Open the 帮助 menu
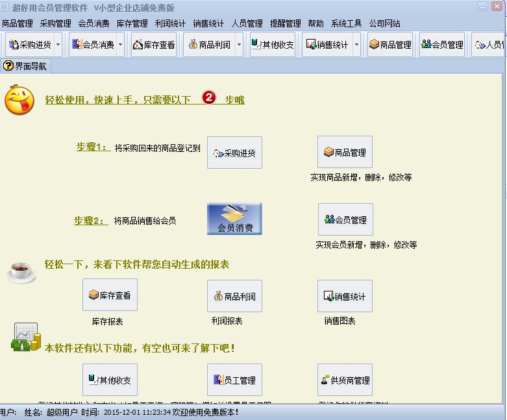The image size is (507, 420). [316, 23]
